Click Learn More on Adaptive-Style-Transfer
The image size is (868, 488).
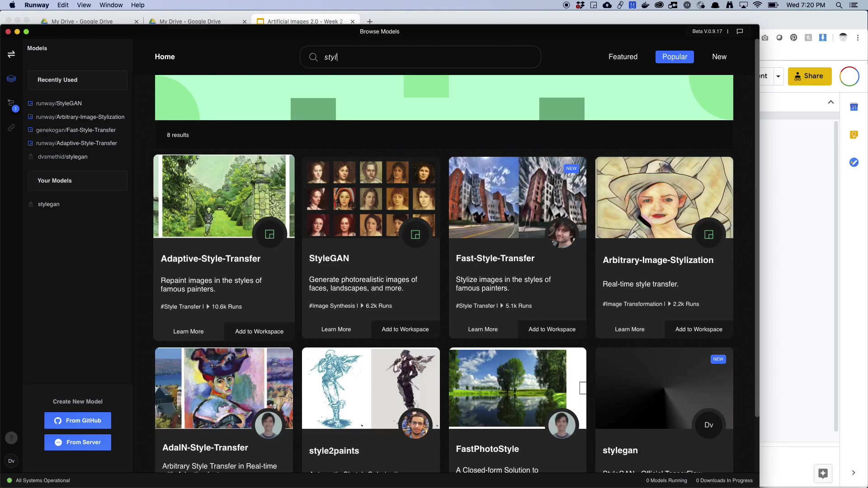pyautogui.click(x=189, y=332)
